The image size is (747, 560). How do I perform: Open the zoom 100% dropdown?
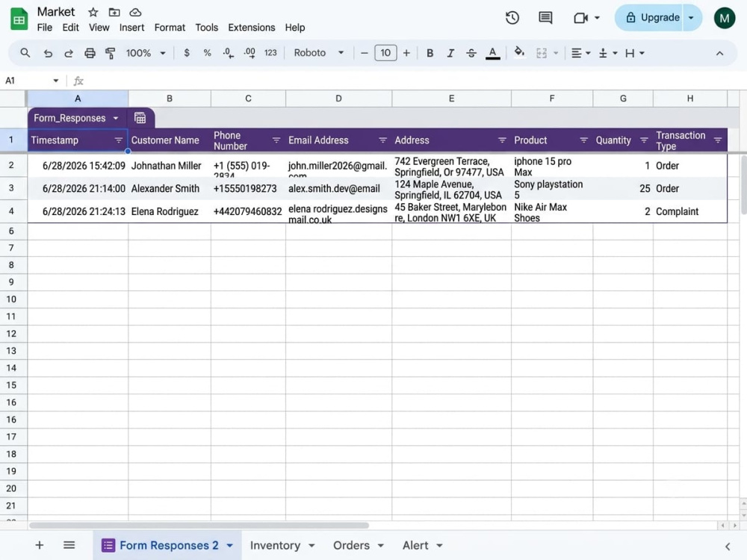tap(146, 53)
